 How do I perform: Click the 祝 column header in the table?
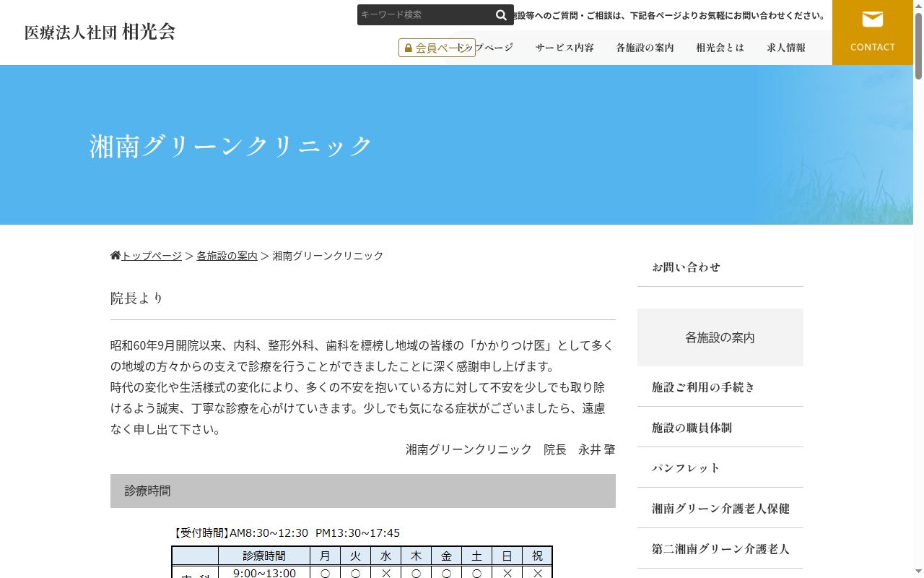pyautogui.click(x=537, y=556)
